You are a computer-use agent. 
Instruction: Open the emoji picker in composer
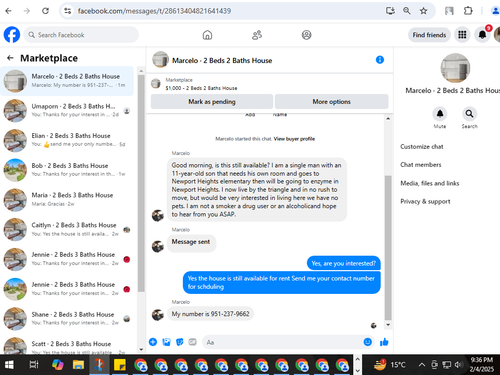(x=367, y=342)
